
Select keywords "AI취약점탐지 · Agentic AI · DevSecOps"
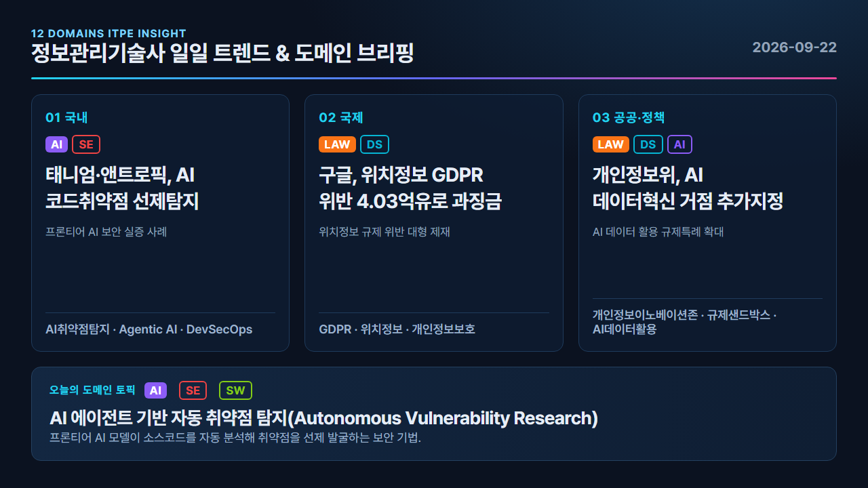pyautogui.click(x=149, y=329)
